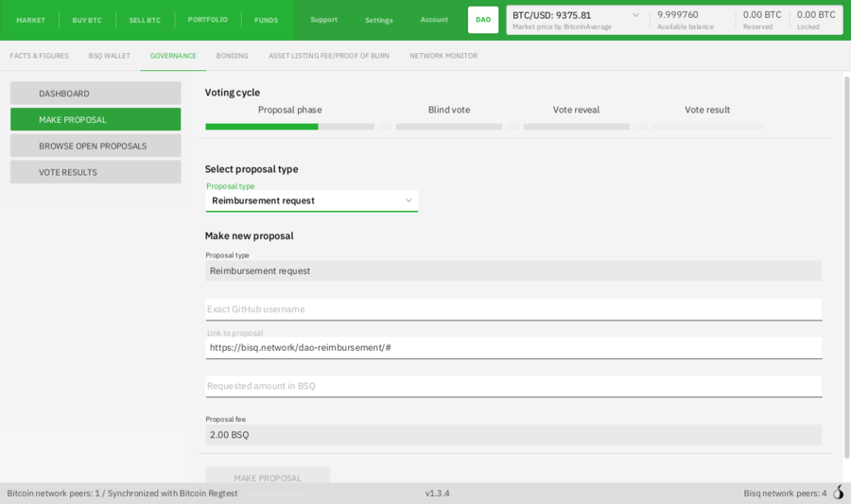This screenshot has width=851, height=504.
Task: Click the Exact GitHub username field
Action: click(x=513, y=309)
